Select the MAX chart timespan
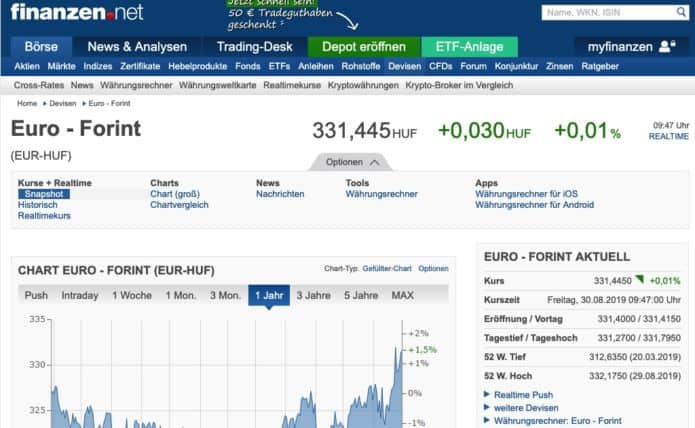This screenshot has width=695, height=428. pyautogui.click(x=402, y=295)
